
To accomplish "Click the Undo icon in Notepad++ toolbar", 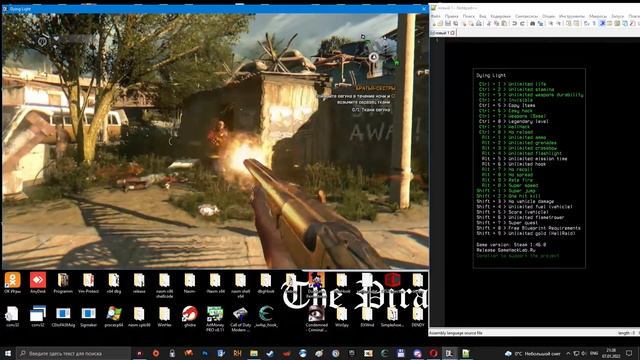I will point(515,24).
